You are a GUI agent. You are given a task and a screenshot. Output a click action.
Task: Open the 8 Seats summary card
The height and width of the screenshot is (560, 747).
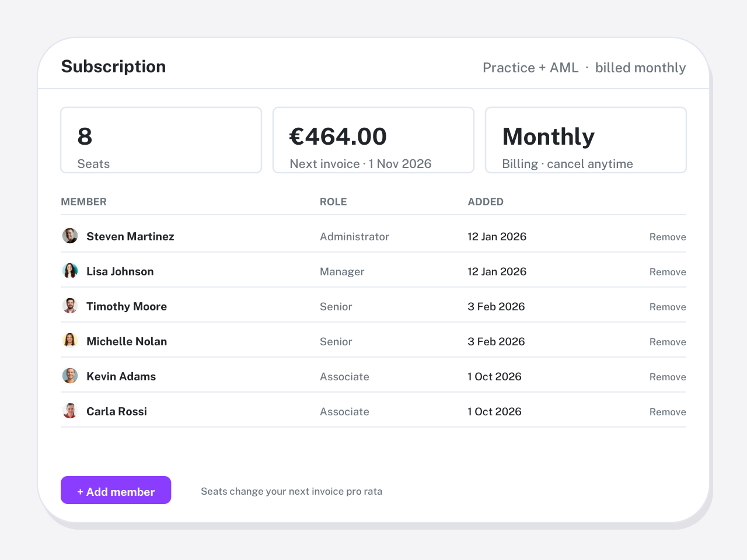161,140
